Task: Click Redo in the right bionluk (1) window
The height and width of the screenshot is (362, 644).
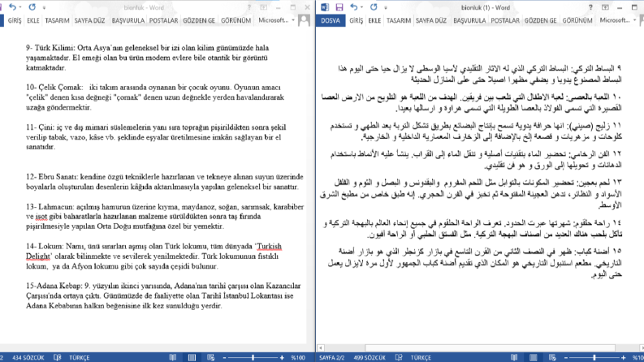Action: click(374, 7)
